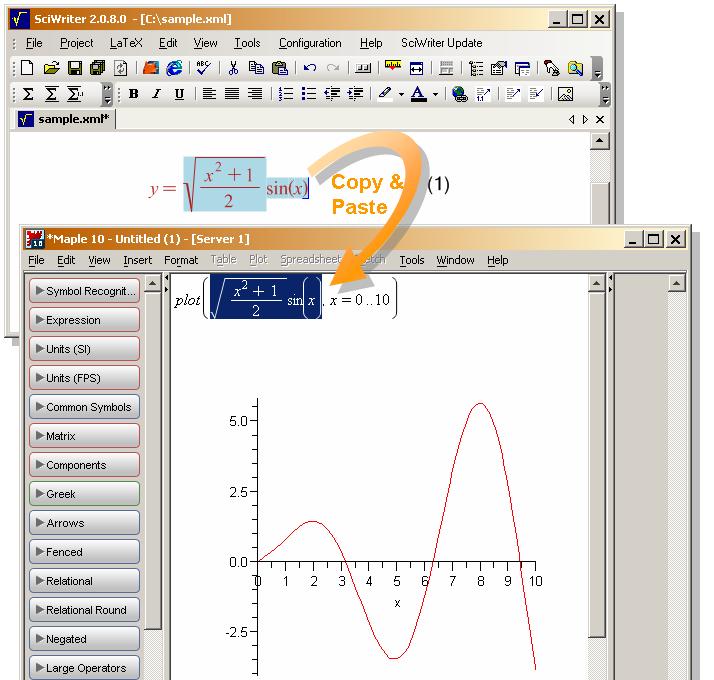
Task: Click the spell check ABC icon
Action: coord(204,69)
